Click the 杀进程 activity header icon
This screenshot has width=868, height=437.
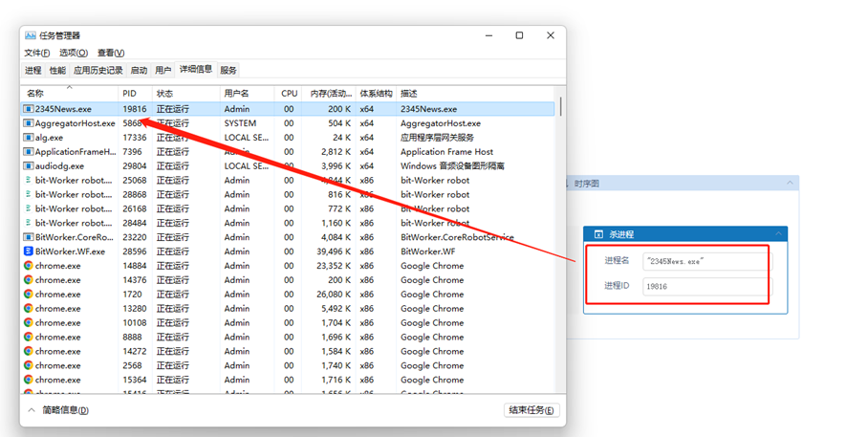(598, 234)
